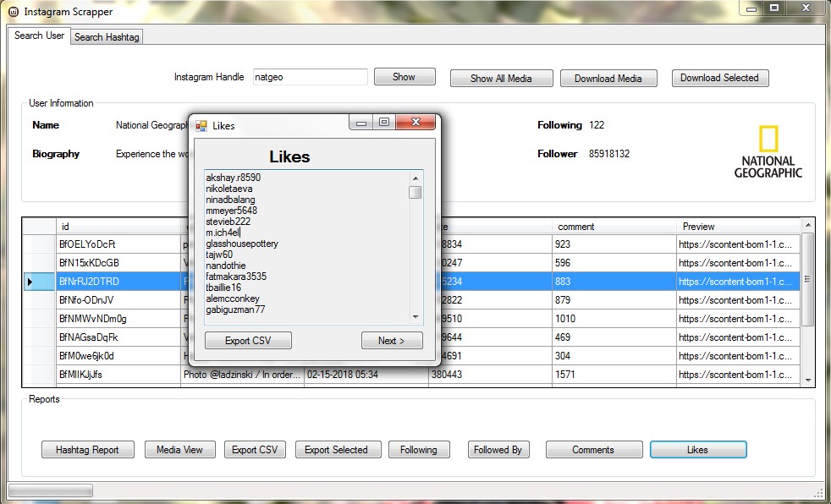Click the follower count 85918132
Viewport: 831px width, 504px height.
[609, 154]
